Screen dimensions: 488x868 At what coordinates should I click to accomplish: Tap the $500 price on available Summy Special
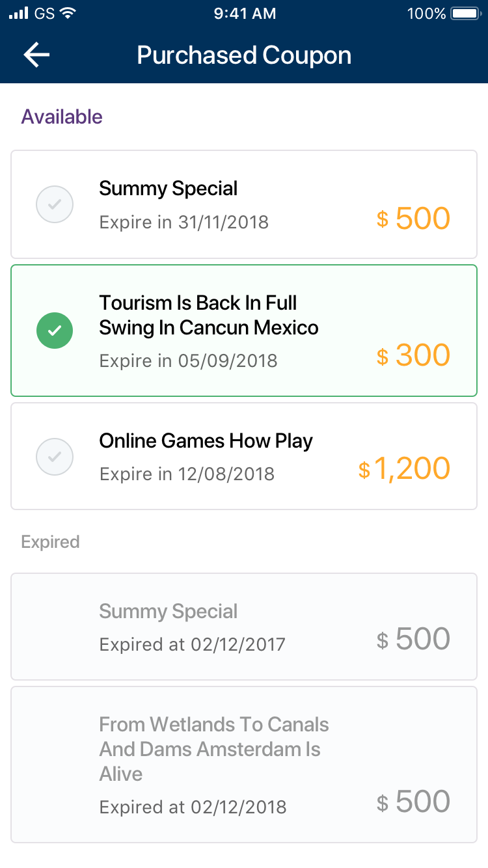pos(413,219)
